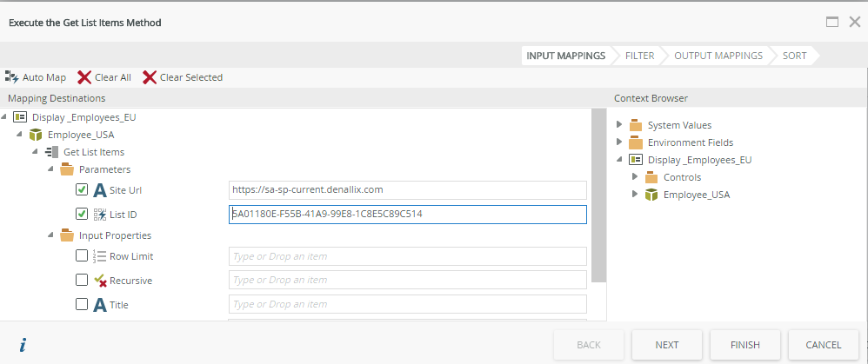
Task: Open the information icon at bottom left
Action: (x=23, y=345)
